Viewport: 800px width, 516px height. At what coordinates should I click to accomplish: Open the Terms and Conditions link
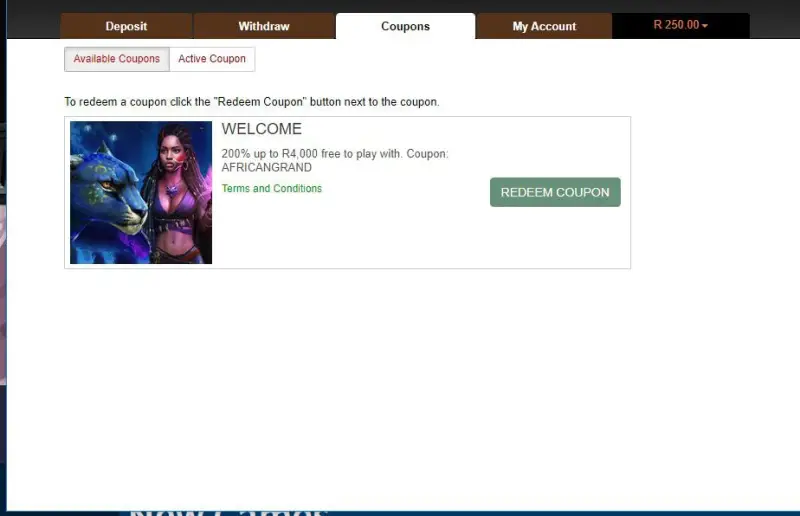(272, 188)
